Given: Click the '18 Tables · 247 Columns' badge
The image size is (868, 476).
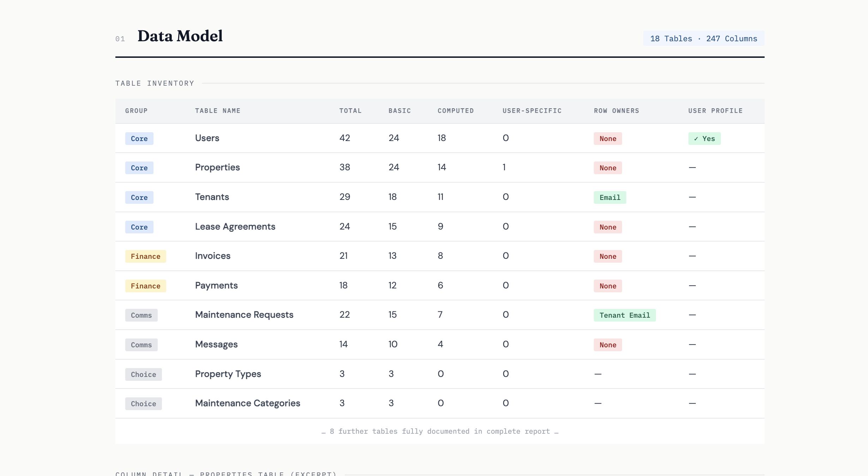Looking at the screenshot, I should pyautogui.click(x=703, y=38).
